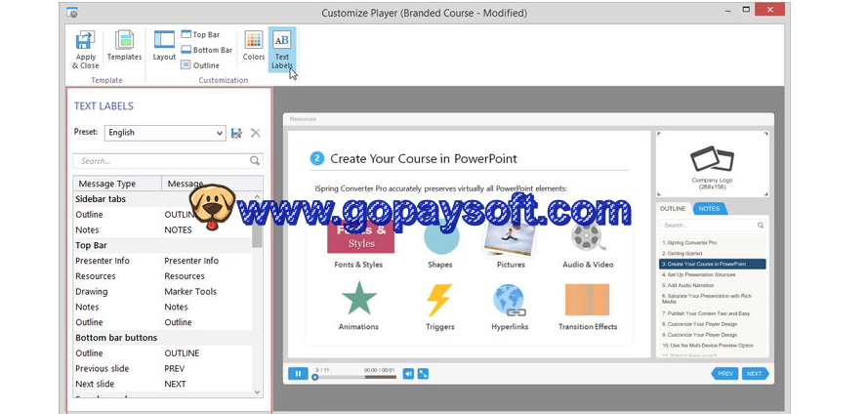Screen dimensions: 868x414
Task: Edit the OUTLINE bottom bar message
Action: 183,353
